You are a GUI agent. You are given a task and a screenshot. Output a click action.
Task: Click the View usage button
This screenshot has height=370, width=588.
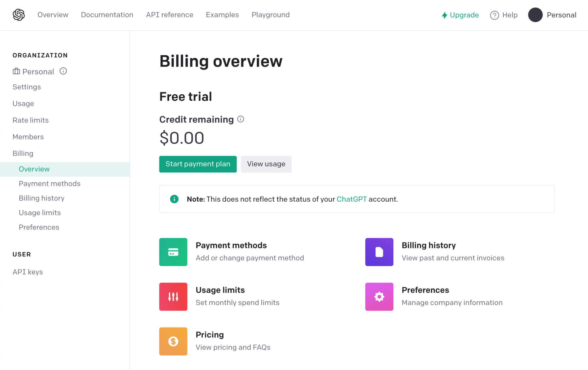tap(266, 164)
